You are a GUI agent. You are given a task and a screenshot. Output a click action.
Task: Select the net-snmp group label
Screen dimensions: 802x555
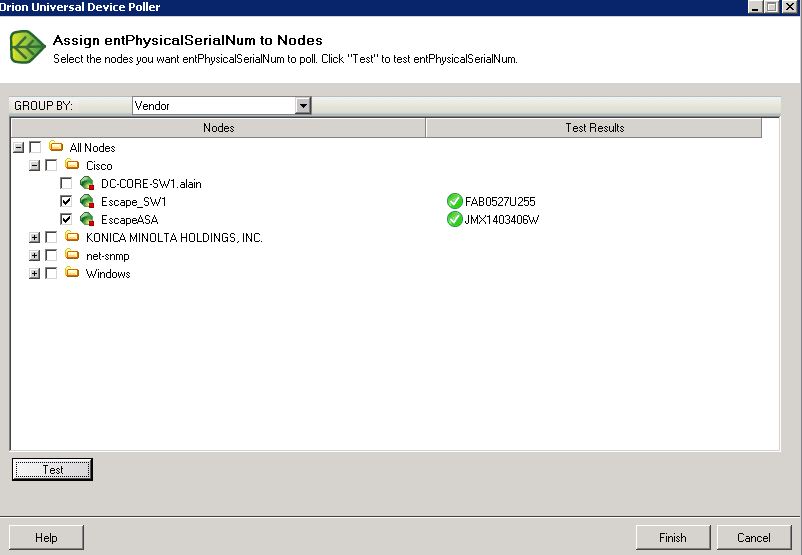[x=107, y=256]
